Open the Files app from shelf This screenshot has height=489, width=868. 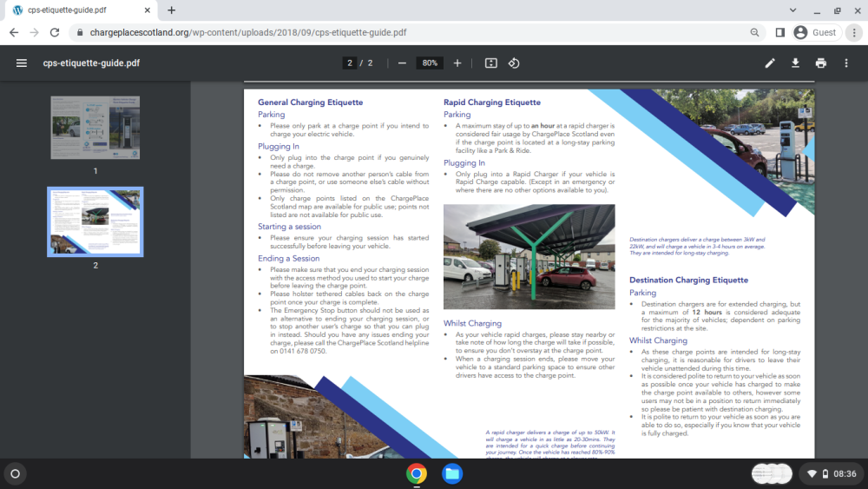452,474
